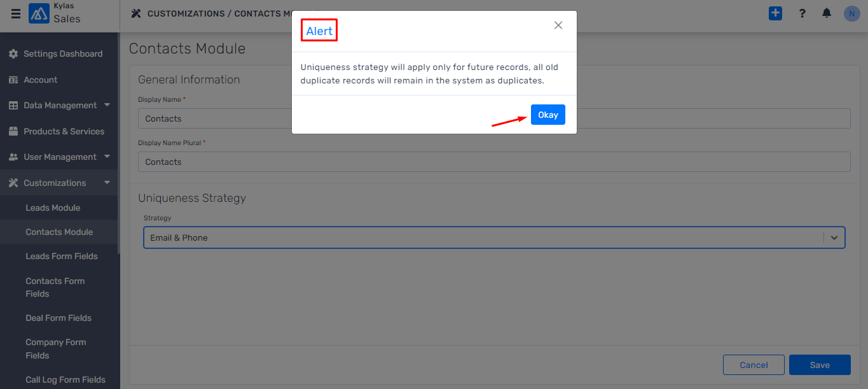This screenshot has height=389, width=868.
Task: Close the Alert dialog with X
Action: click(558, 25)
